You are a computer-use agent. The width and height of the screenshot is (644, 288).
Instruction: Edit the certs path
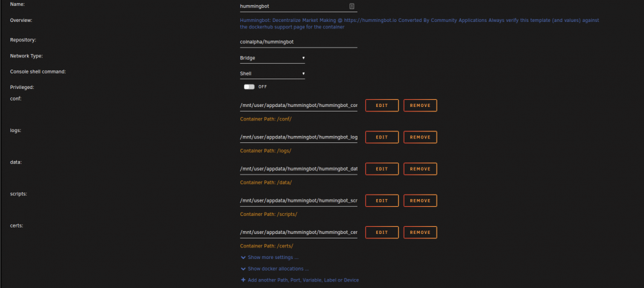(x=381, y=232)
